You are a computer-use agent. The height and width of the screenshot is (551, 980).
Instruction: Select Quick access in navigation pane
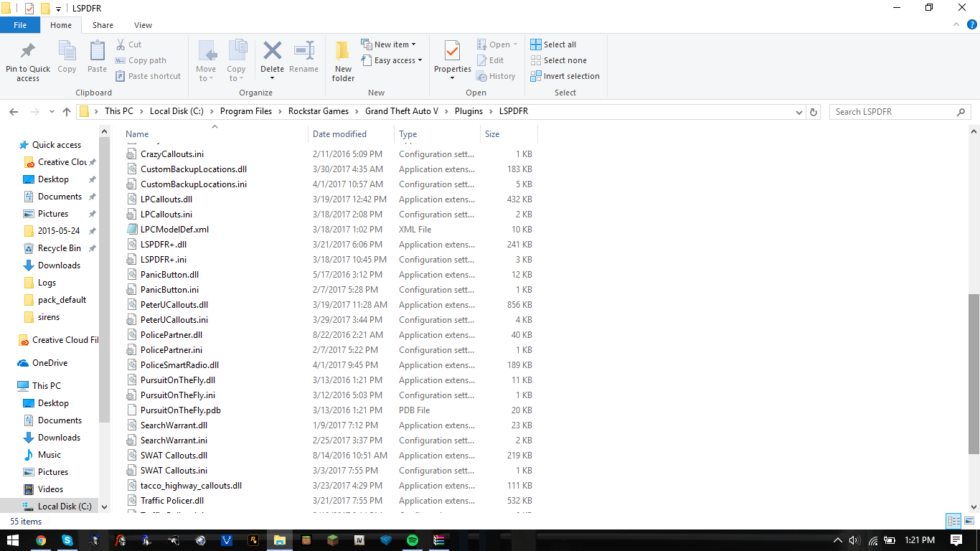pos(57,145)
